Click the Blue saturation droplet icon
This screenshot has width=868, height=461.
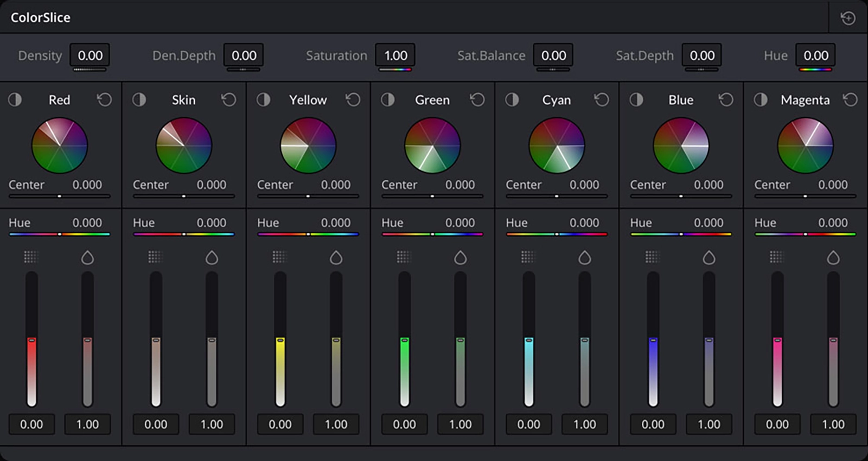point(709,257)
